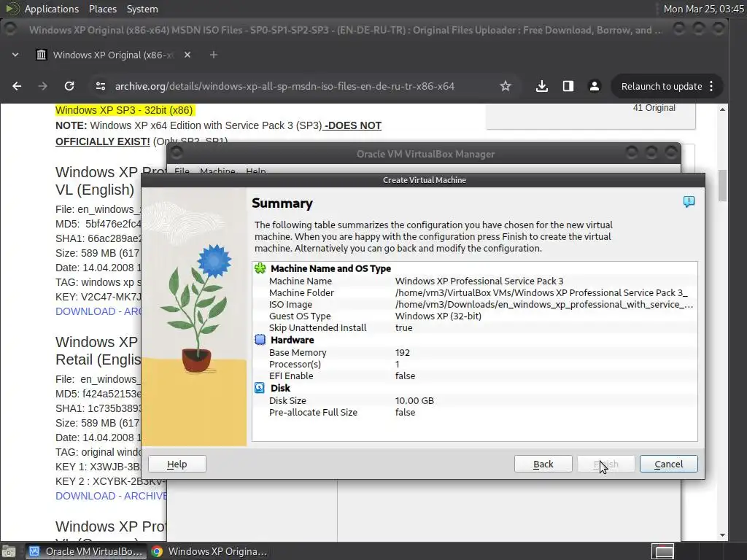Go back in the Chrome browser
Viewport: 747px width, 560px height.
coord(17,86)
